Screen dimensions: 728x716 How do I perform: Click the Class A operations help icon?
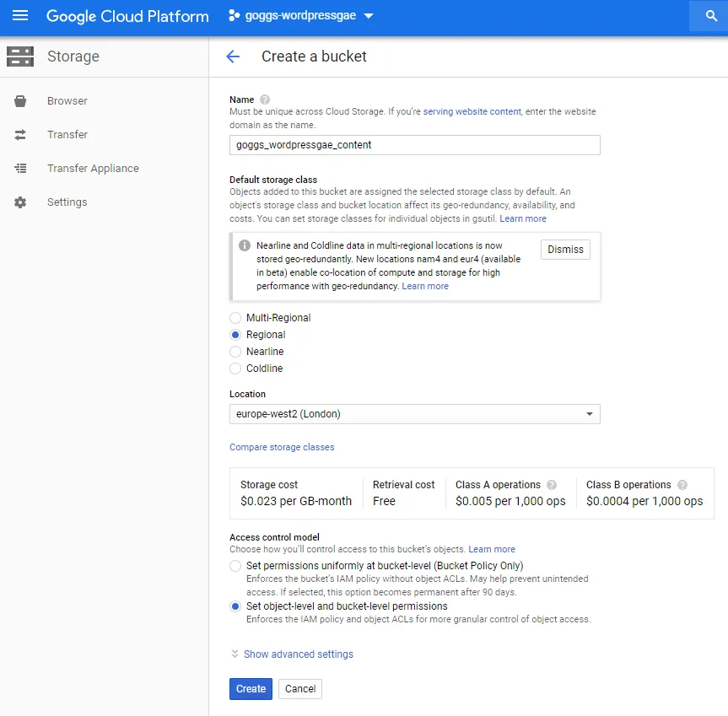point(553,485)
